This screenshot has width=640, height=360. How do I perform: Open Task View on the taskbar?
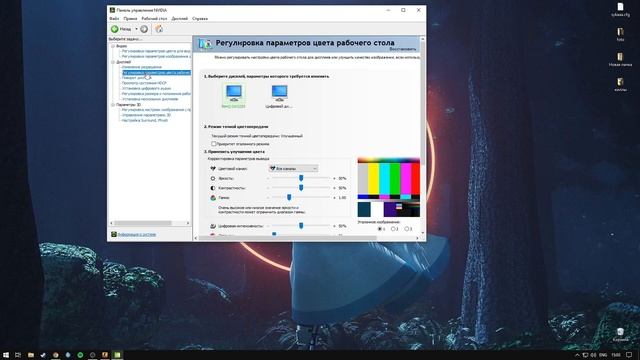pyautogui.click(x=18, y=355)
